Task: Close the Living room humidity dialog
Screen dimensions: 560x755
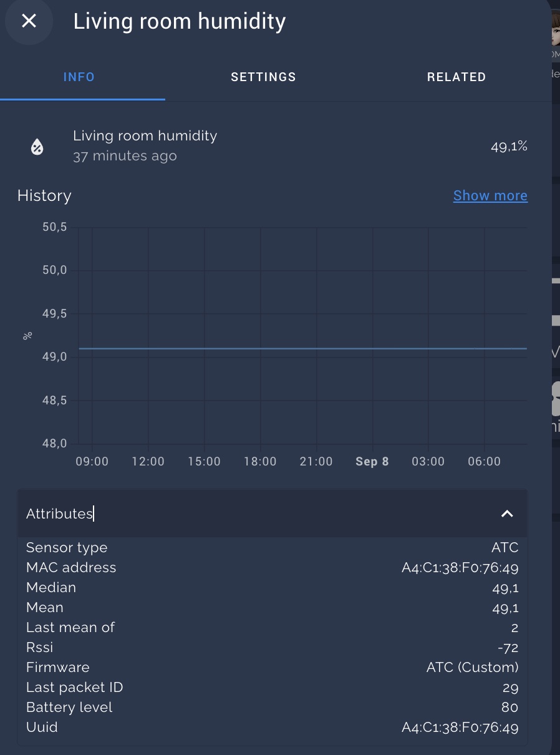Action: tap(29, 22)
